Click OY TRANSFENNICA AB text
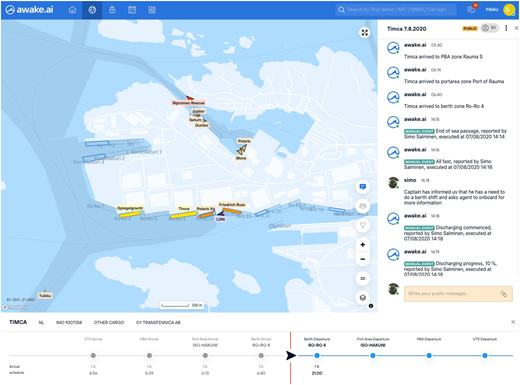The width and height of the screenshot is (520, 385). (158, 322)
